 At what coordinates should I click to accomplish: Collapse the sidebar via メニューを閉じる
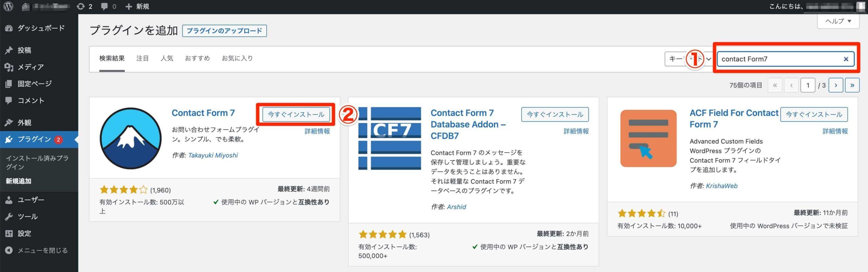point(39,250)
